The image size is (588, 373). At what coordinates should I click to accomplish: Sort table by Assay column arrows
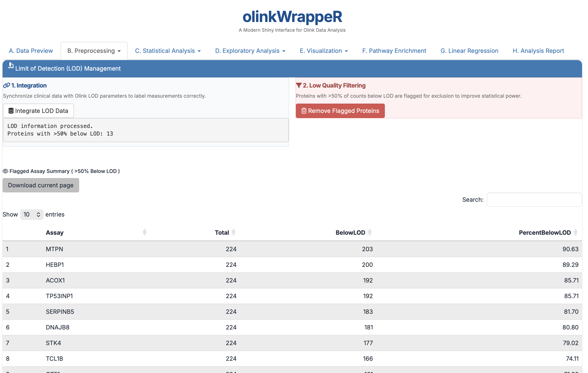[x=144, y=232]
